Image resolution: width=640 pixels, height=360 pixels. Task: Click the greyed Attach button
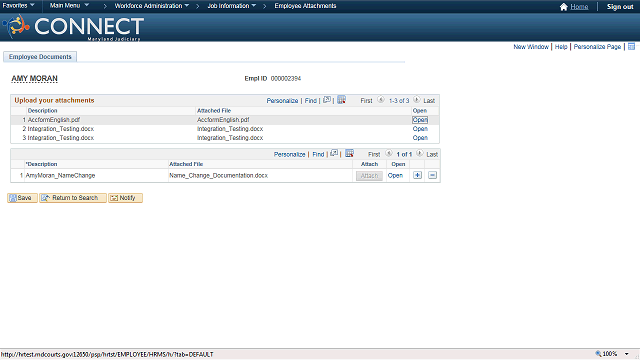click(369, 176)
